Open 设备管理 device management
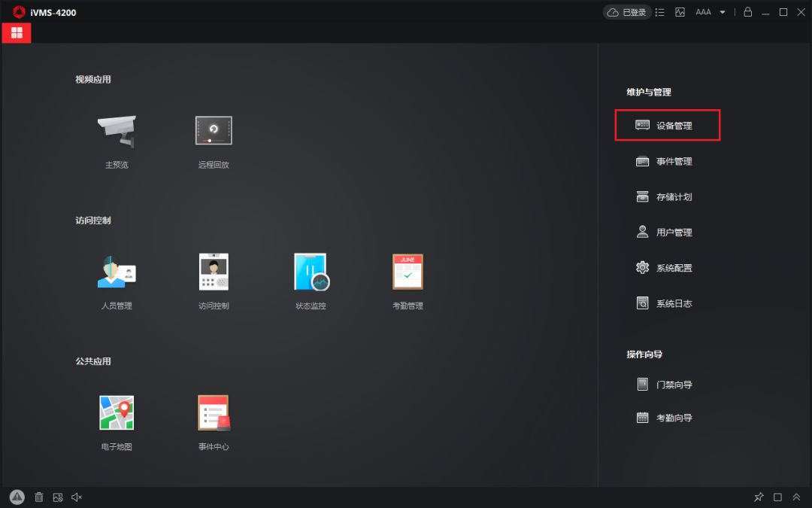 coord(668,126)
